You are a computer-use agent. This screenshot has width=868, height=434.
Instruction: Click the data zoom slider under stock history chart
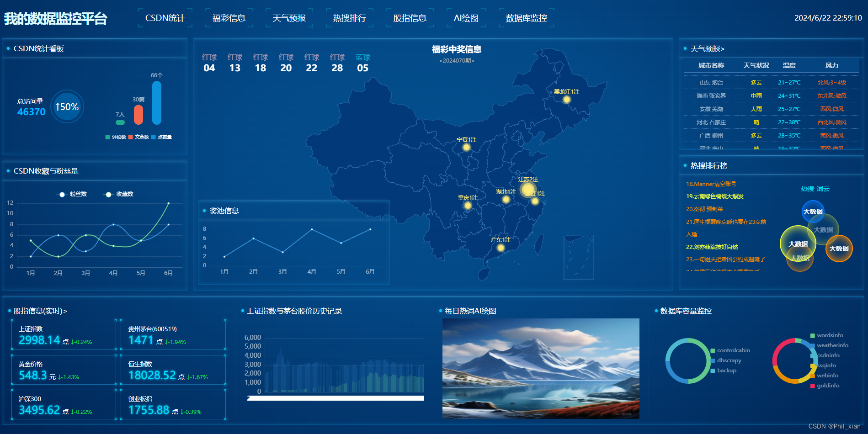pyautogui.click(x=336, y=398)
